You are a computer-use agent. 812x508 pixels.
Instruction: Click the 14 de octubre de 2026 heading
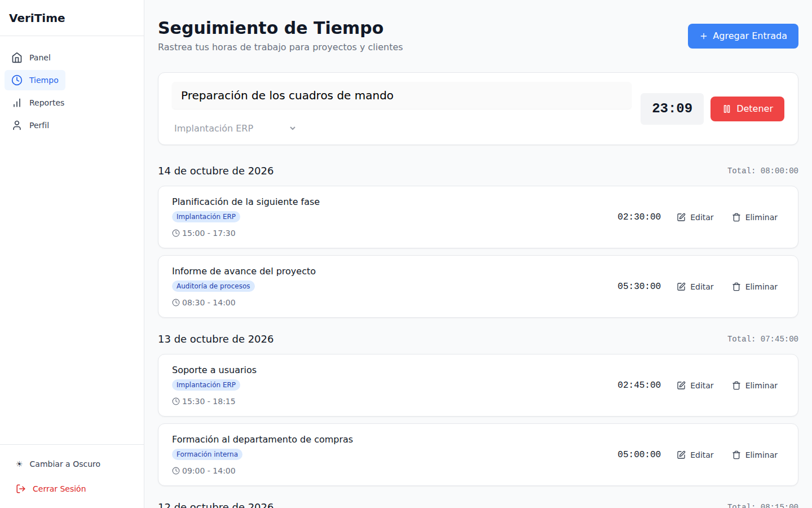tap(216, 171)
